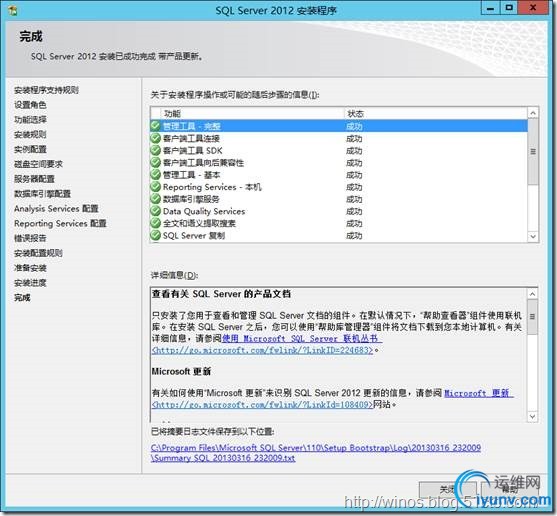Select the 客户端工具连接 row

tap(339, 138)
